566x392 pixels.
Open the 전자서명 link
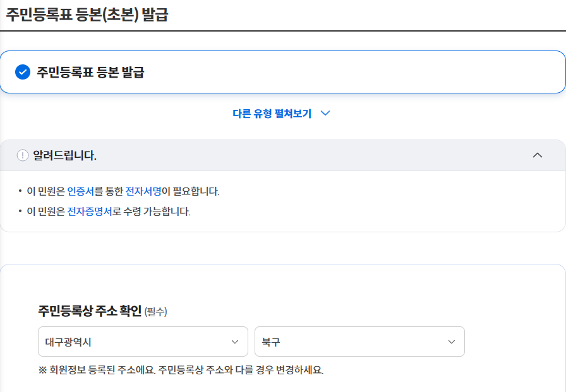(143, 191)
